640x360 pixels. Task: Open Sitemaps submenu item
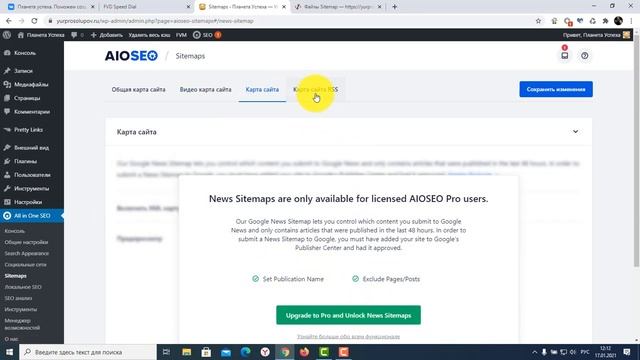16,276
